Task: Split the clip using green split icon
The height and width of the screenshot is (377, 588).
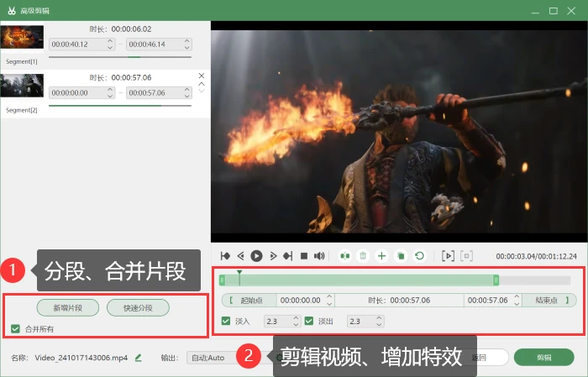Action: (x=345, y=256)
